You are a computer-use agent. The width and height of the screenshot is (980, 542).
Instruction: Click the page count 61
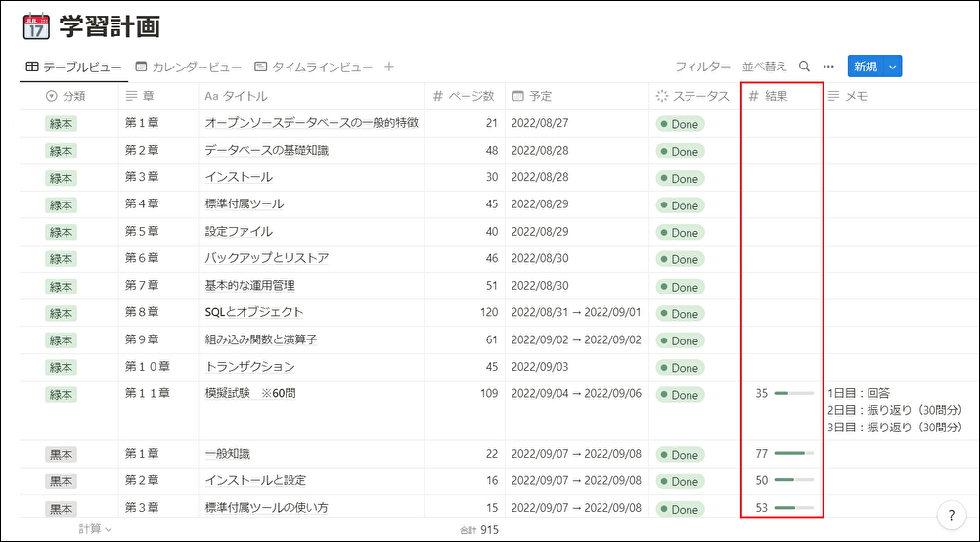[x=492, y=339]
